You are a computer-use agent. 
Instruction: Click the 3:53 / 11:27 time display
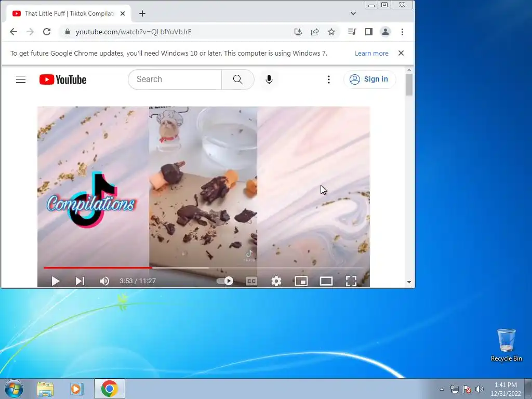point(138,281)
